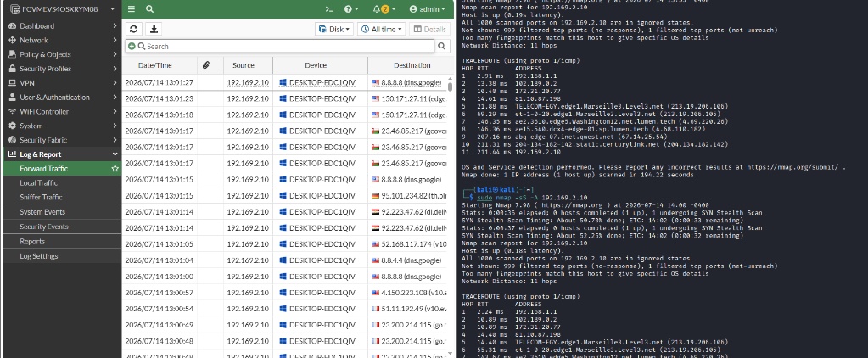Open the Log Settings page
The height and width of the screenshot is (358, 868).
39,256
